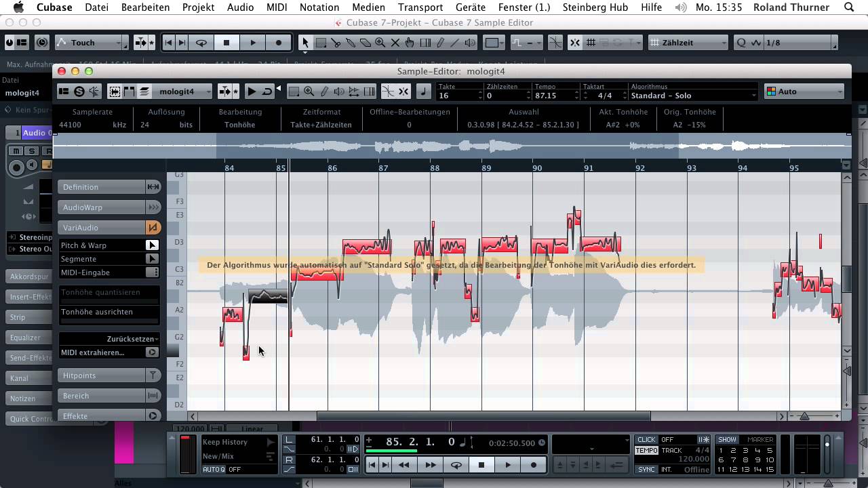
Task: Click the Sample Editor vertical scrollbar thumb
Action: click(846, 279)
